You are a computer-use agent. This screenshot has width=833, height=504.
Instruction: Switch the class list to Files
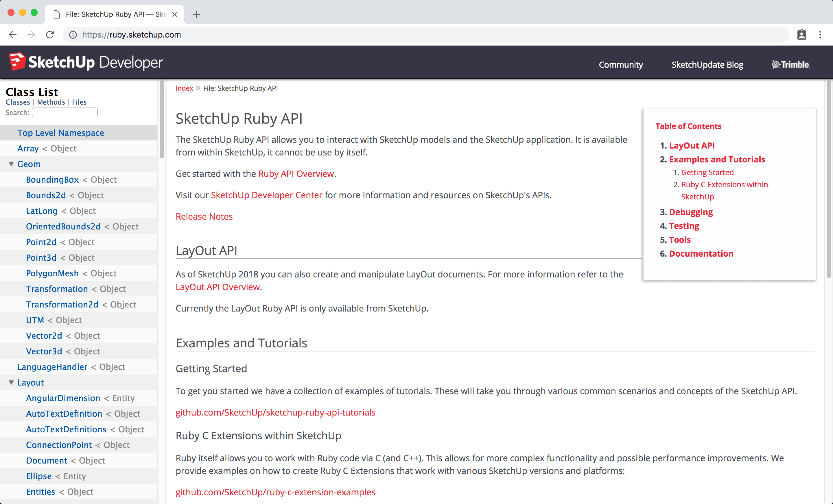tap(79, 102)
